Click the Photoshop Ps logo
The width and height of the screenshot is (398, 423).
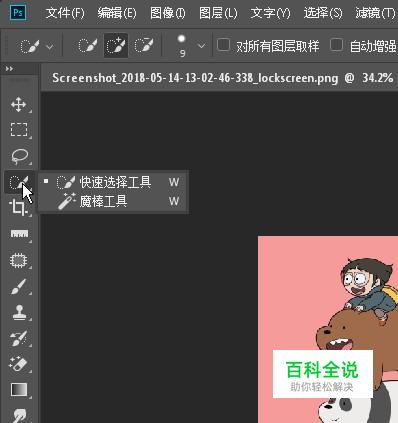pyautogui.click(x=18, y=13)
